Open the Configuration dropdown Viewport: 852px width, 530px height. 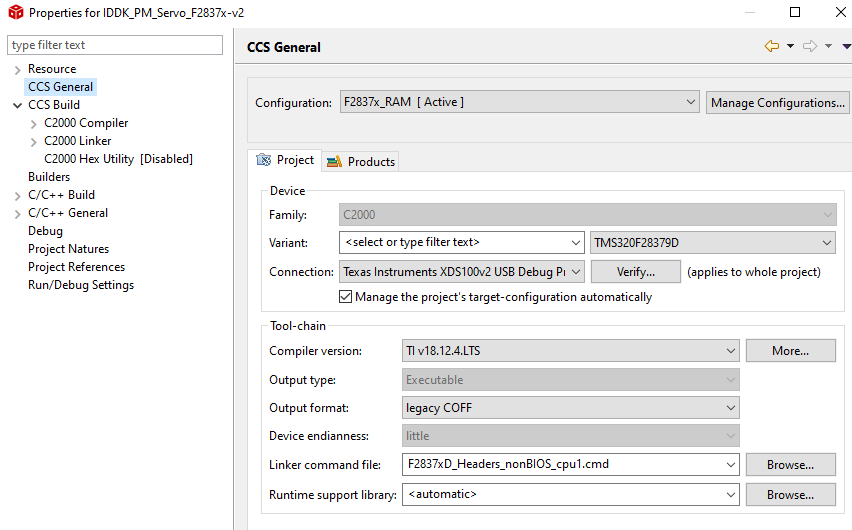click(519, 102)
